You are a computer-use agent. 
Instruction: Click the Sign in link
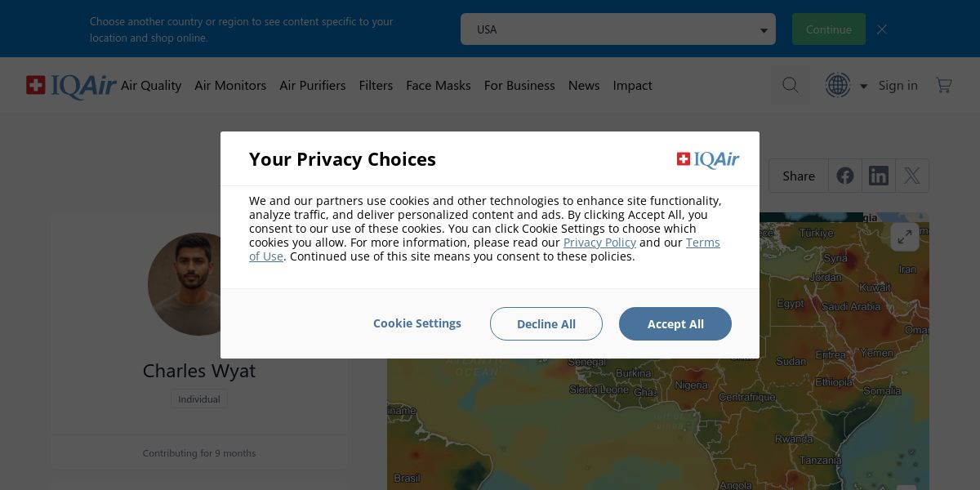coord(898,85)
